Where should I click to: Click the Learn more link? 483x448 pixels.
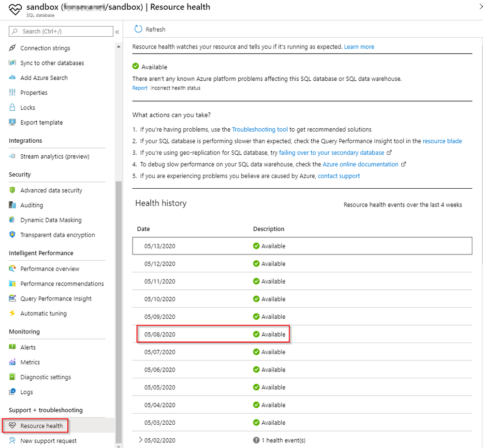tap(359, 47)
